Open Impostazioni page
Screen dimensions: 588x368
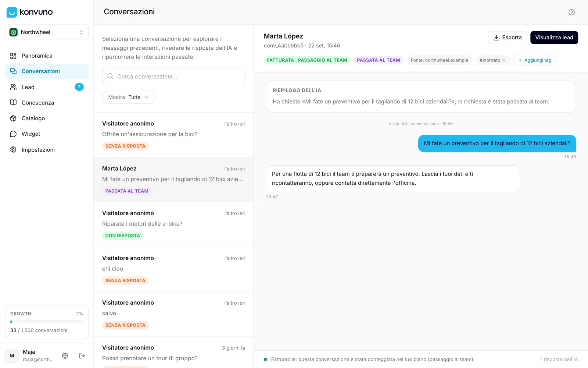47,149
